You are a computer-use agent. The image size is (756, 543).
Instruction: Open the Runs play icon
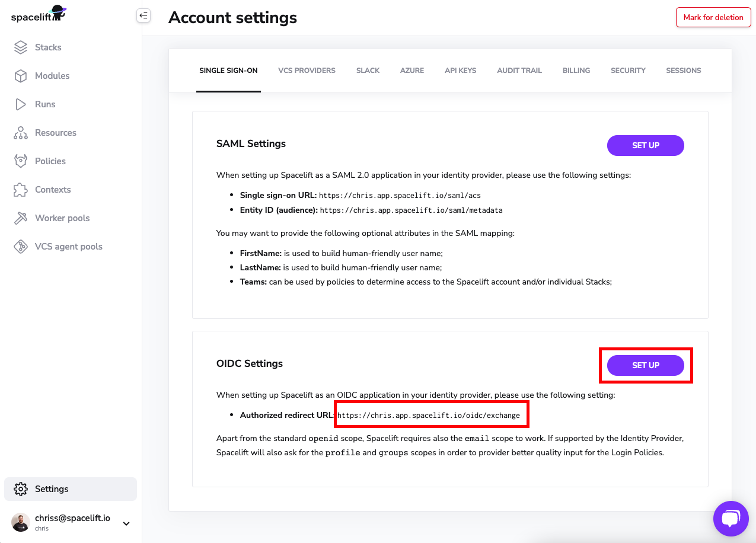point(21,104)
